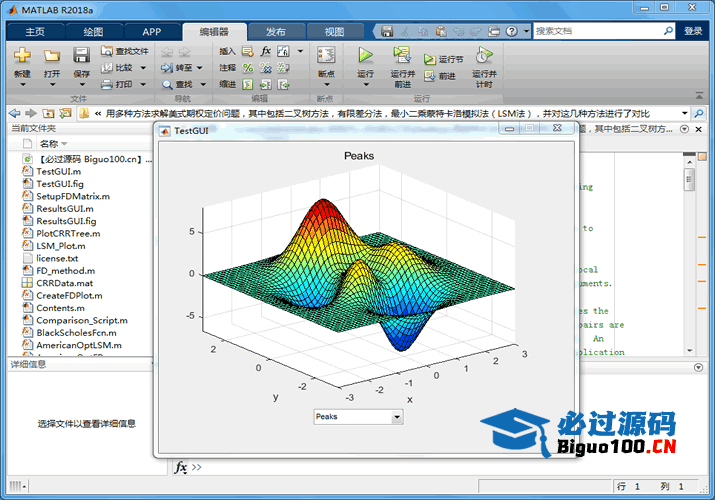Open editor panel actions circle button
The image size is (715, 500).
point(684,129)
